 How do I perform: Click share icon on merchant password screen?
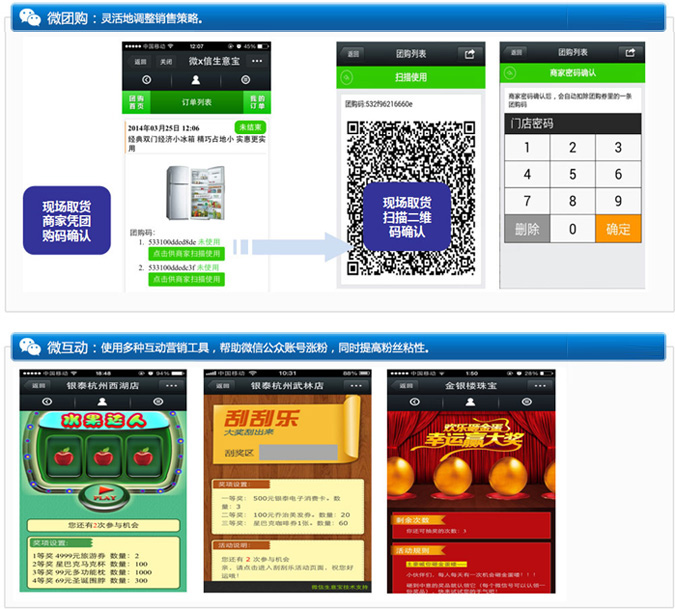(628, 52)
